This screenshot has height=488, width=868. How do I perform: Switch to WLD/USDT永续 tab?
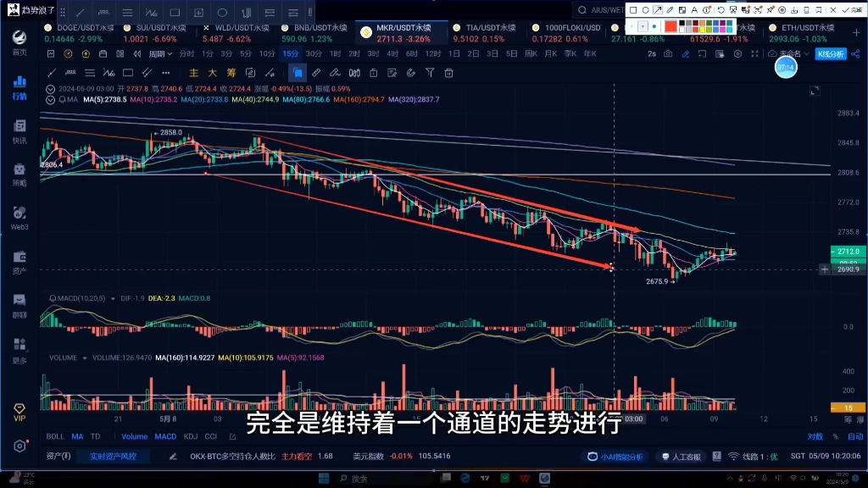tap(236, 33)
